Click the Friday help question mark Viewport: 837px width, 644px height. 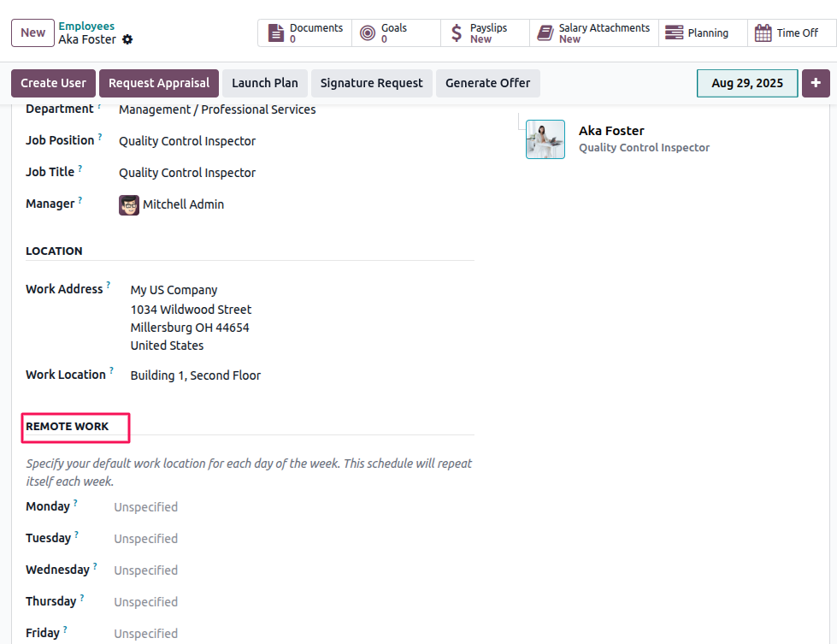[65, 629]
